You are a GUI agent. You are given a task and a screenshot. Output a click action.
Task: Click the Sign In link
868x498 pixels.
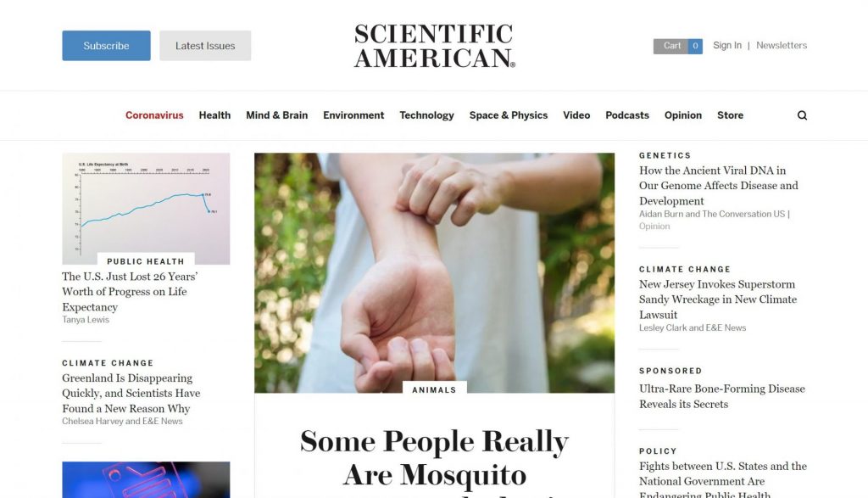point(726,46)
